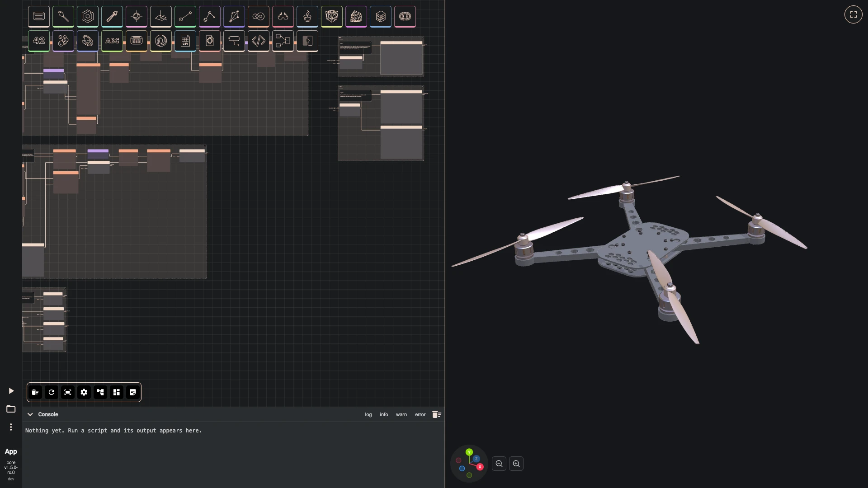The image size is (868, 488).
Task: Select the two-point line icon
Action: 185,16
